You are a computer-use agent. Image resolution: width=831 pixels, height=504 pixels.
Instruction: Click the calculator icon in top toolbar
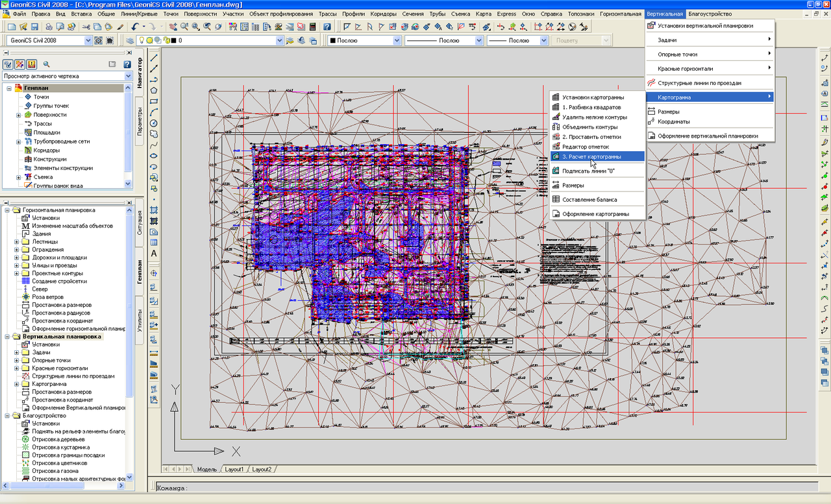(312, 27)
